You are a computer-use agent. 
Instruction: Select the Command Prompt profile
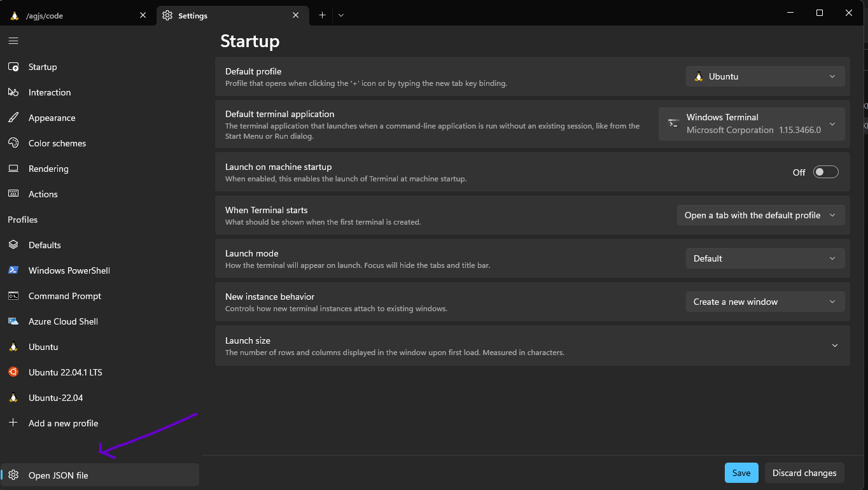(100, 296)
